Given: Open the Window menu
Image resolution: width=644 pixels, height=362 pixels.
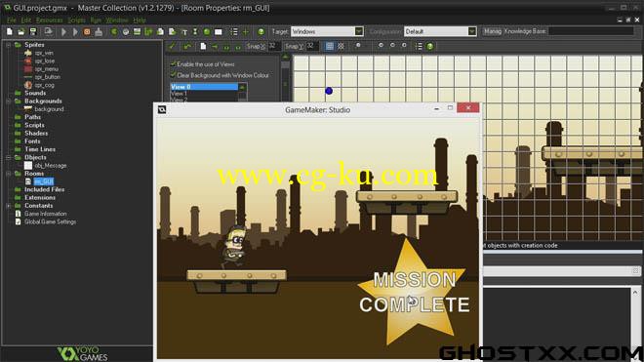Looking at the screenshot, I should pyautogui.click(x=117, y=20).
